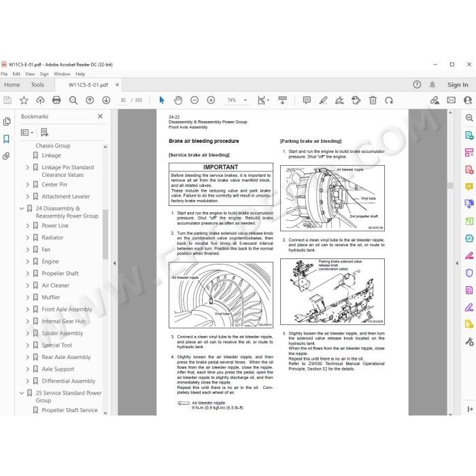Expand the Linkage Pin Standard Clearance Values bookmark
The height and width of the screenshot is (476, 476).
(x=27, y=167)
